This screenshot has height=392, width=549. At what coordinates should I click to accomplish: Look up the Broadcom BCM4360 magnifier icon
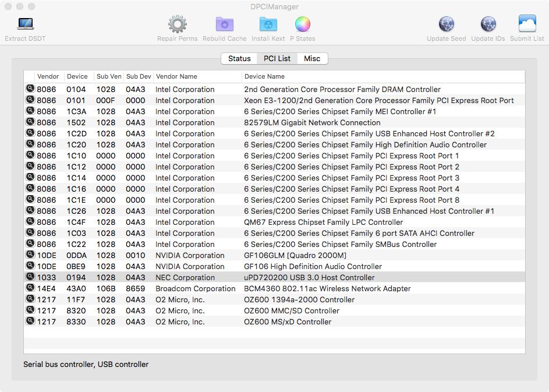tap(30, 288)
